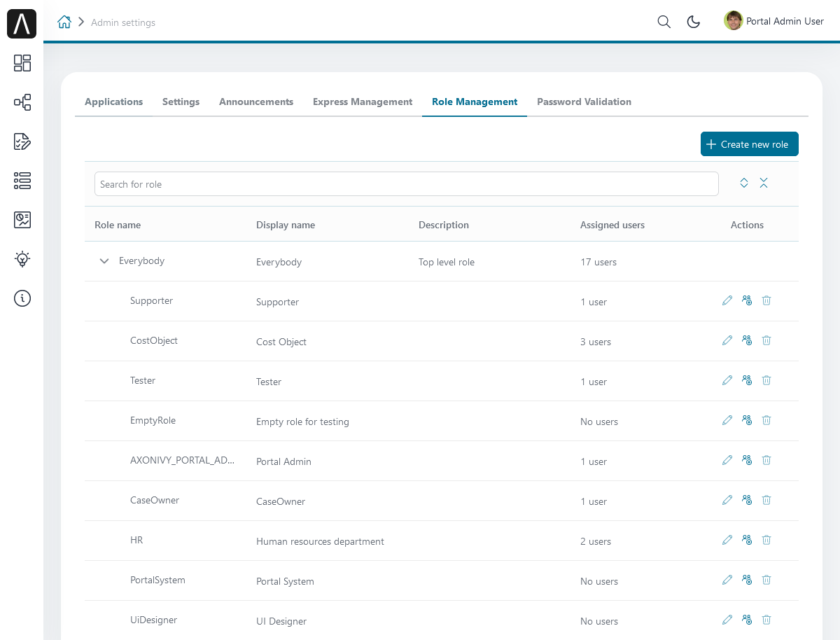Open the lightbulb icon in left sidebar

pos(22,259)
